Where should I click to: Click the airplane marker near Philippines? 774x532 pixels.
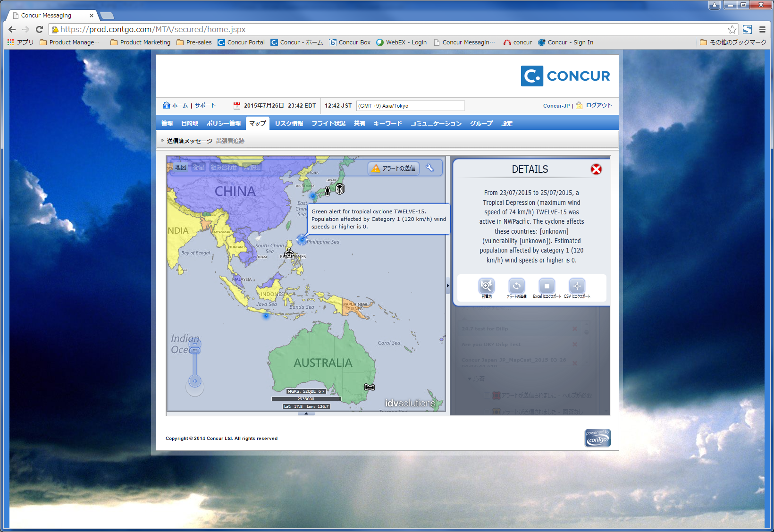(289, 253)
